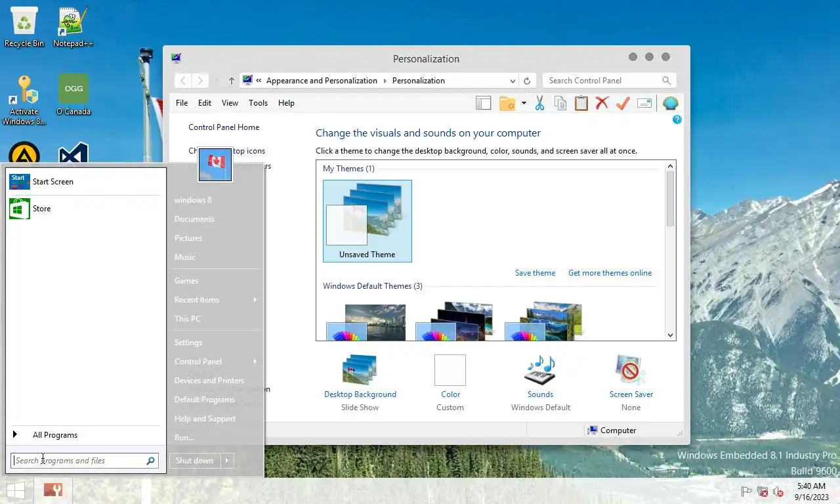
Task: Click the red X Delete icon
Action: [x=602, y=103]
